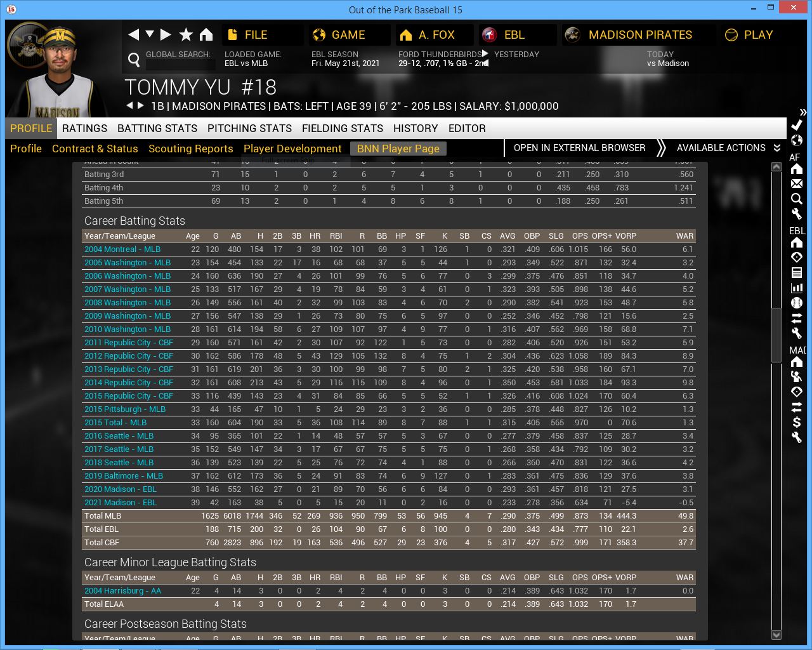Open the 2012 Republic City - CBF link
Image resolution: width=812 pixels, height=650 pixels.
[128, 356]
